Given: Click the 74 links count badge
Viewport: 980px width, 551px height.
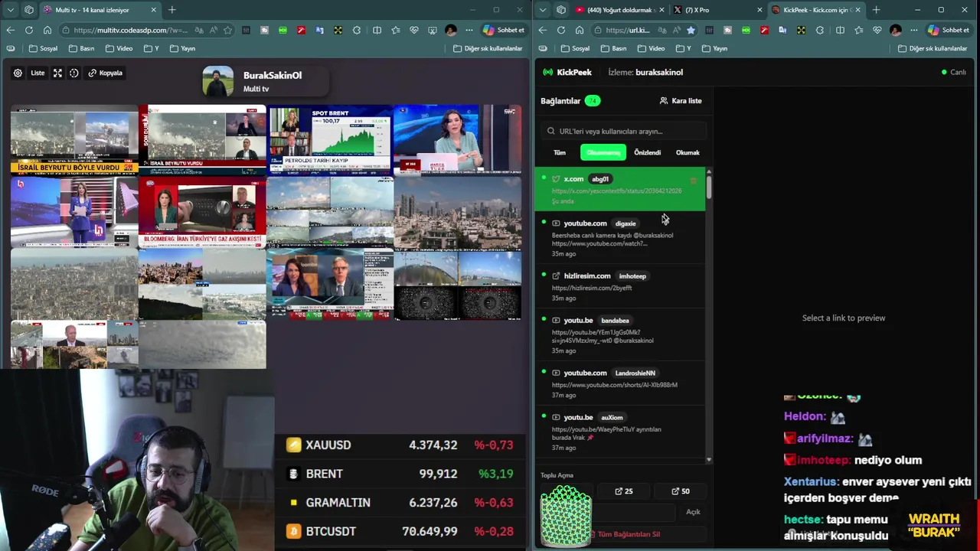Looking at the screenshot, I should (593, 100).
